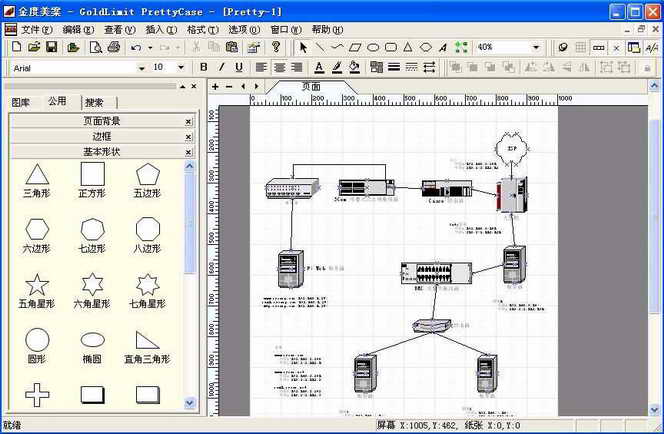Open the 40% zoom level dropdown
The image size is (664, 434).
pyautogui.click(x=536, y=47)
